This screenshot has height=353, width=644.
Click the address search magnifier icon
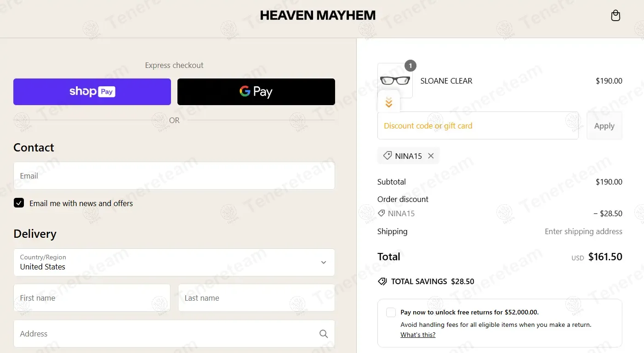(324, 334)
